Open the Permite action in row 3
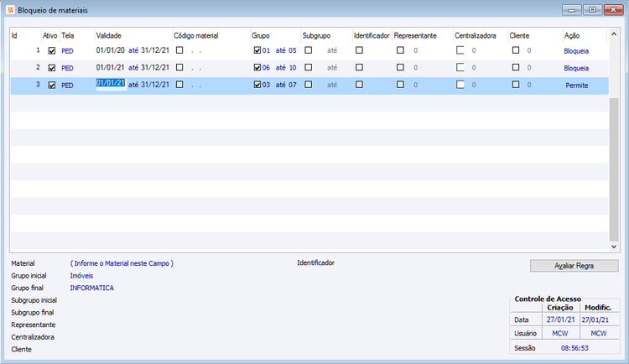This screenshot has width=629, height=364. click(577, 86)
